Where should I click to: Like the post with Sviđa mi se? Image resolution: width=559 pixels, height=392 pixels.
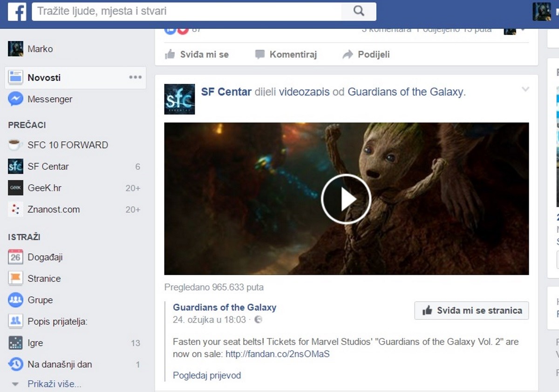tap(202, 54)
